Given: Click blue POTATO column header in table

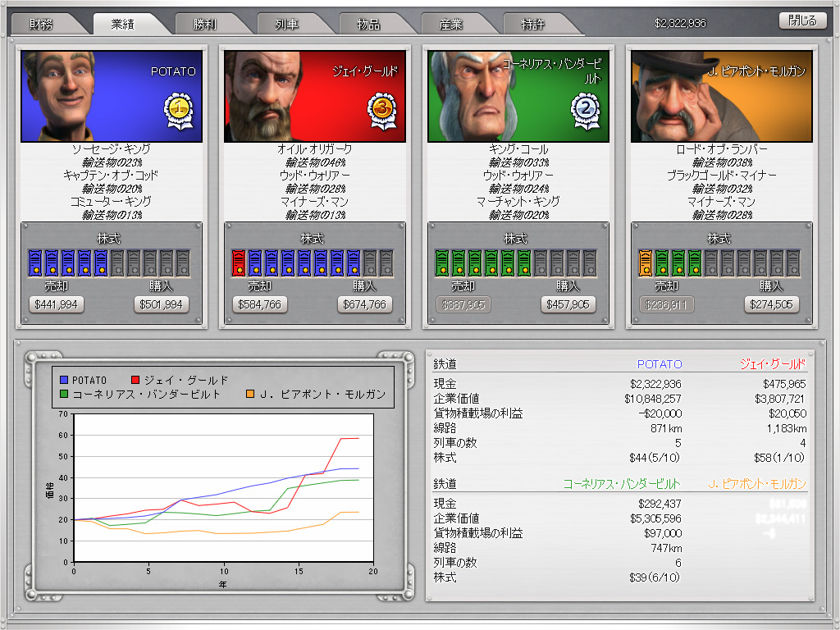Looking at the screenshot, I should pyautogui.click(x=660, y=364).
